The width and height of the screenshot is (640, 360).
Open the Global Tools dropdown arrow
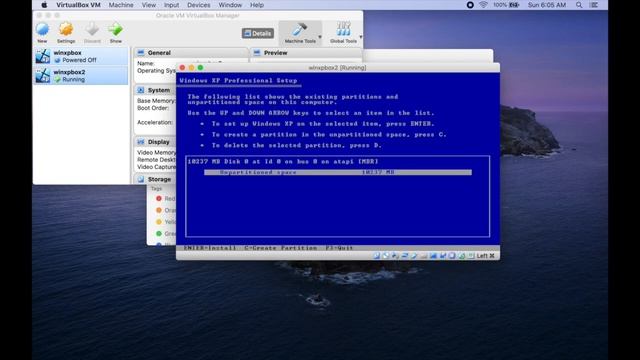click(x=360, y=37)
